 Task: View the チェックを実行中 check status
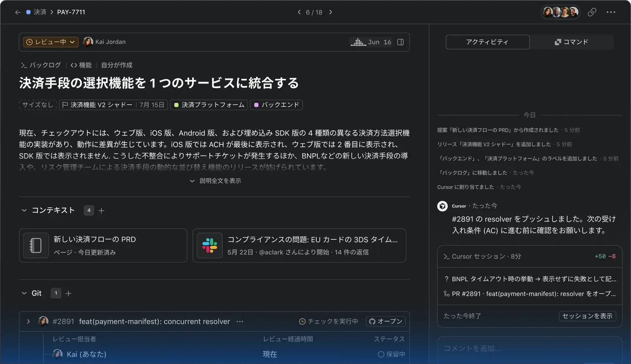point(328,321)
